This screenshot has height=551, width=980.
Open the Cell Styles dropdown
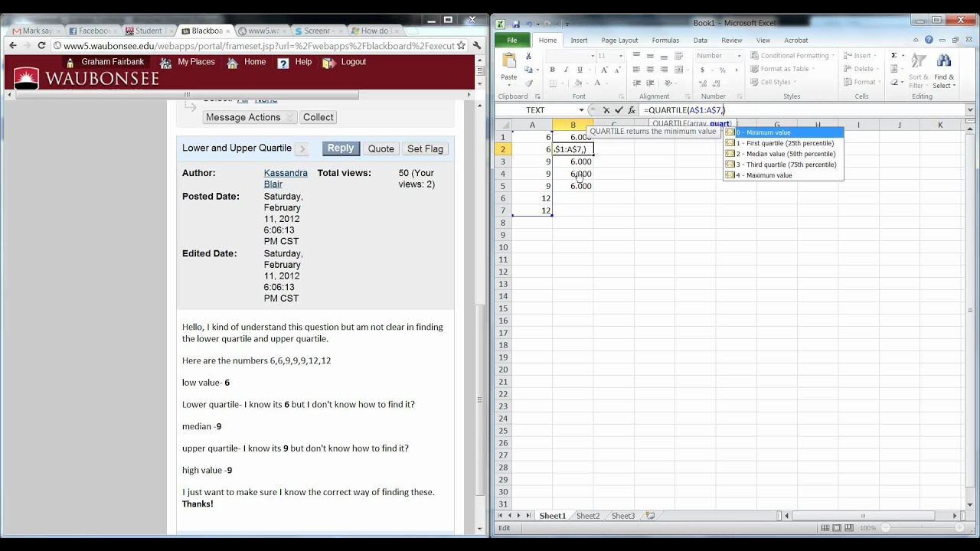773,83
